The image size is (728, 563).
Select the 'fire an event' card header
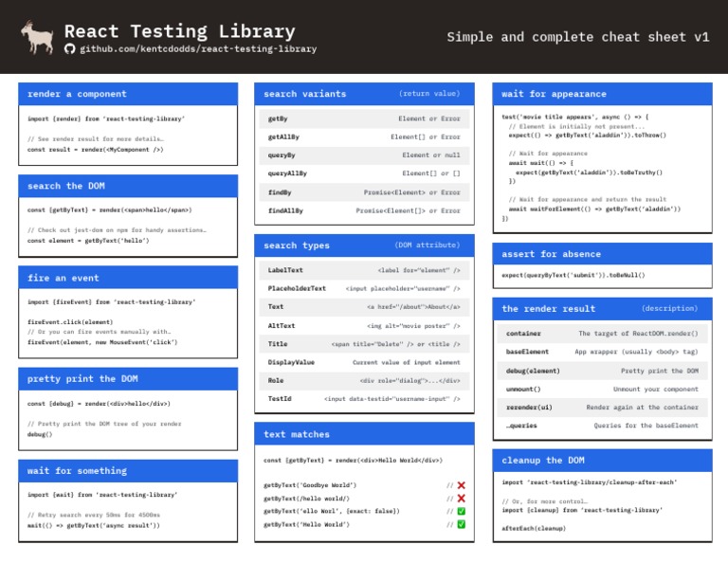pyautogui.click(x=128, y=278)
